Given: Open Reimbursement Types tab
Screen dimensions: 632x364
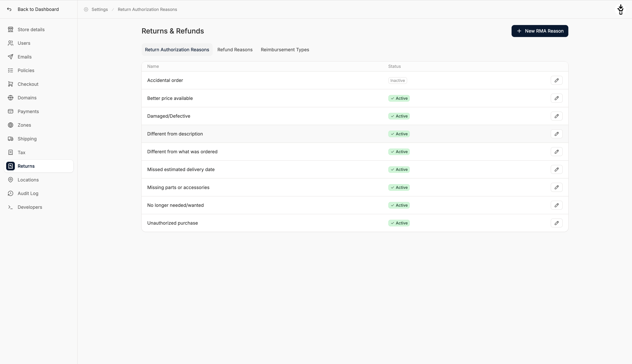Looking at the screenshot, I should (x=285, y=50).
